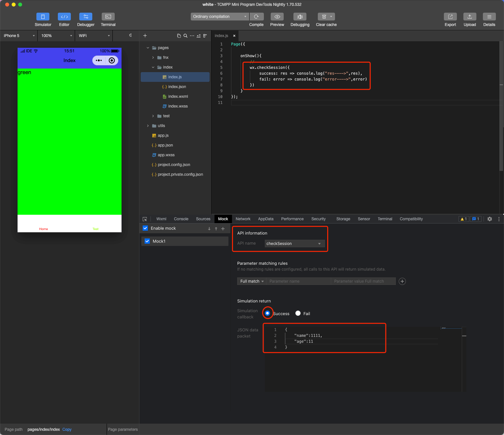
Task: Click the Upload icon in toolbar
Action: coord(470,17)
